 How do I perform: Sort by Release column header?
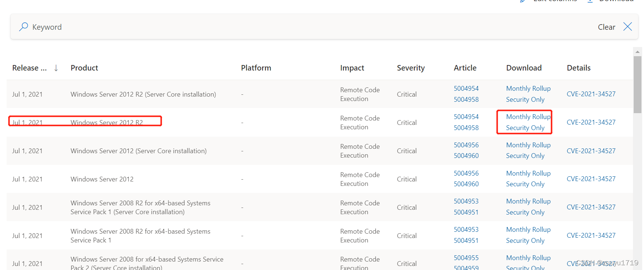tap(29, 68)
